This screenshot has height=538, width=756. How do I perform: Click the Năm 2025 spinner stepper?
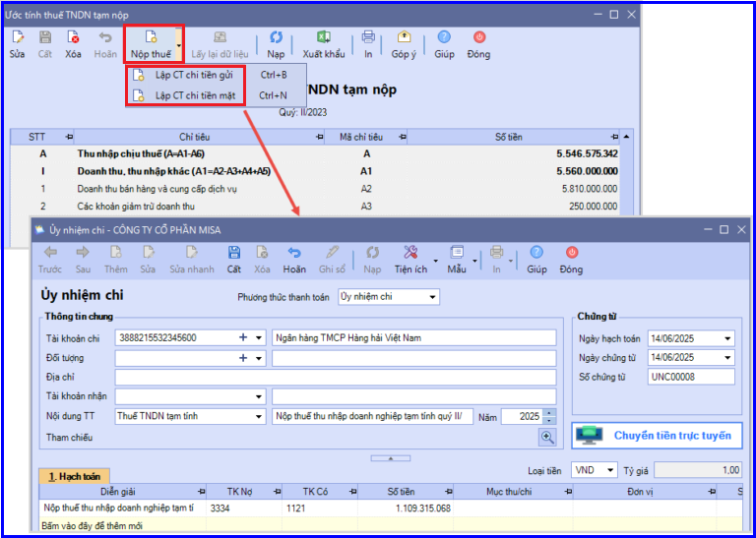[x=549, y=417]
